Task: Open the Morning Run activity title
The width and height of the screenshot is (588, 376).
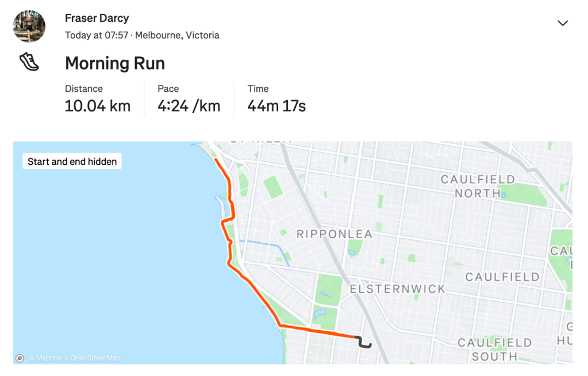Action: pos(115,63)
